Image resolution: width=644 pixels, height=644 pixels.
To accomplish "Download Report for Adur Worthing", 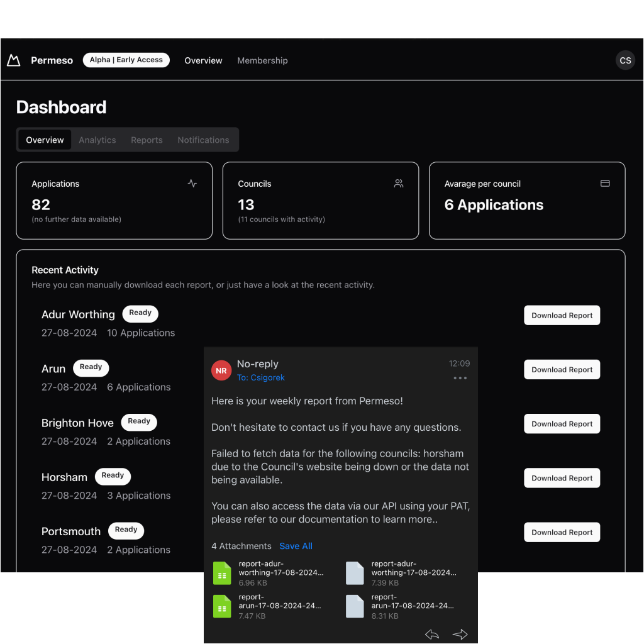I will 562,316.
